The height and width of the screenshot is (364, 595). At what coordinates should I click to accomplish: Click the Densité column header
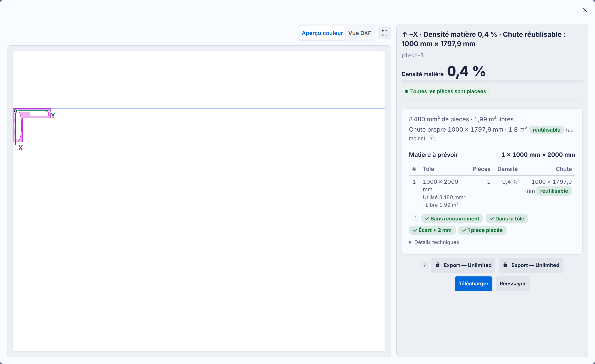[x=507, y=169]
